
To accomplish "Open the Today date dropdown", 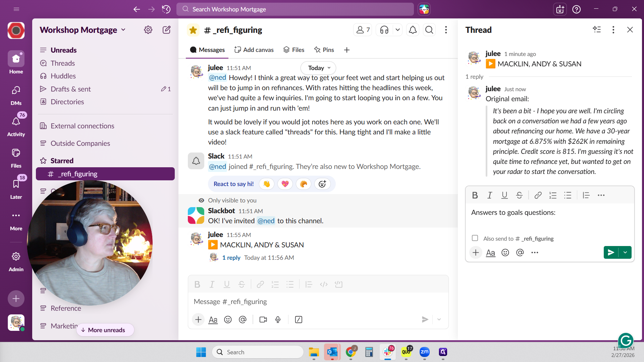I will coord(318,68).
